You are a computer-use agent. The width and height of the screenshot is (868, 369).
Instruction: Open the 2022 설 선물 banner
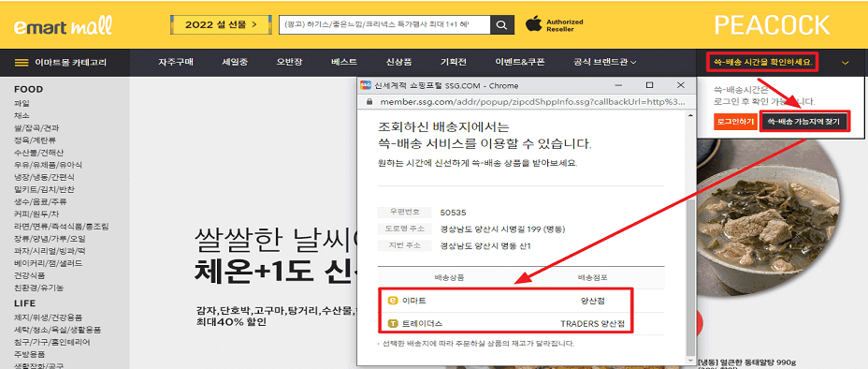pyautogui.click(x=222, y=25)
